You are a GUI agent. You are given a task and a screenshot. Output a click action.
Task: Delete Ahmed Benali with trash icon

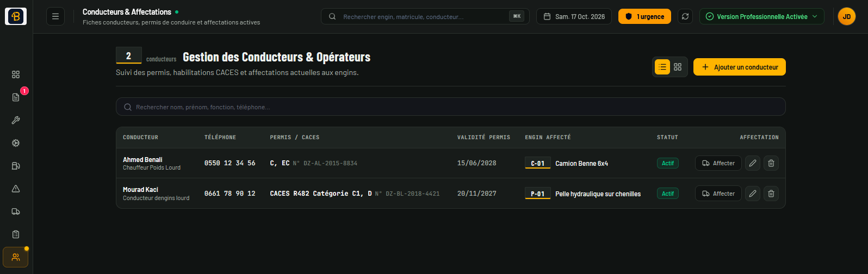click(771, 163)
